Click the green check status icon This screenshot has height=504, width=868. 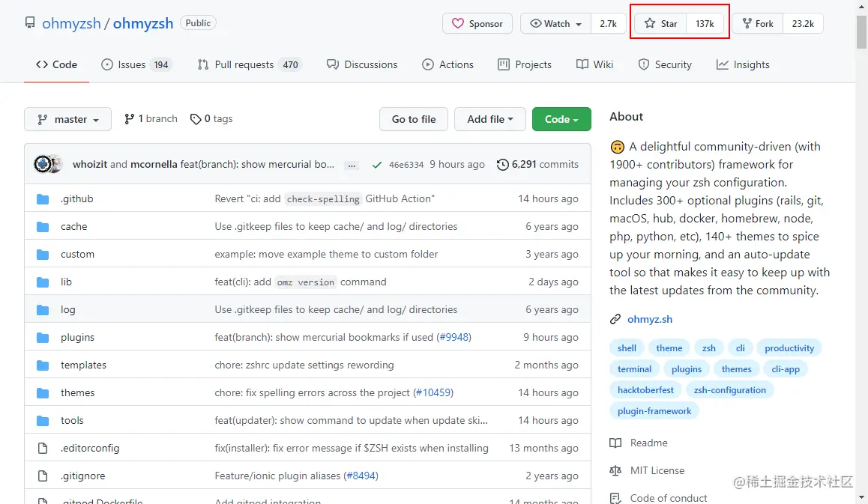tap(377, 165)
